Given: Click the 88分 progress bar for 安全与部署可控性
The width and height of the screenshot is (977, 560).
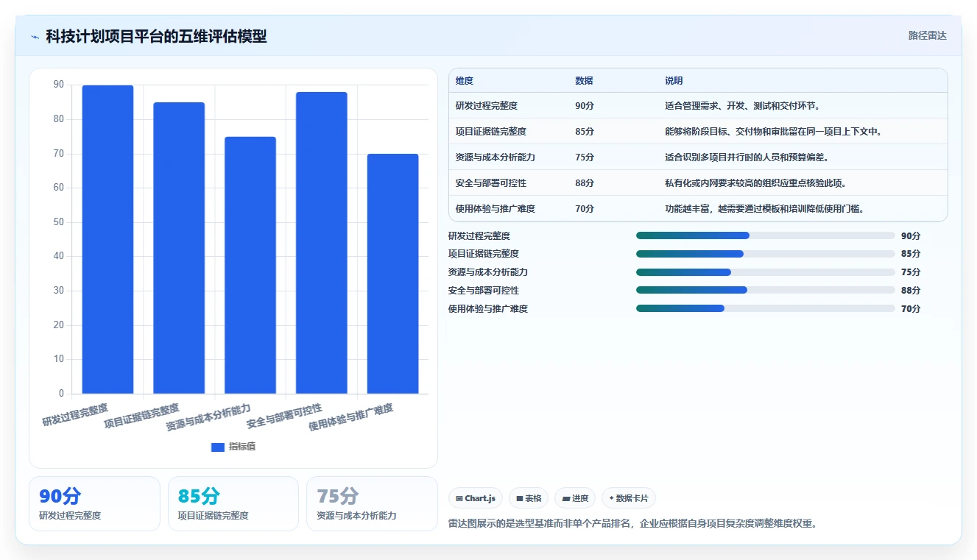Looking at the screenshot, I should pos(766,291).
